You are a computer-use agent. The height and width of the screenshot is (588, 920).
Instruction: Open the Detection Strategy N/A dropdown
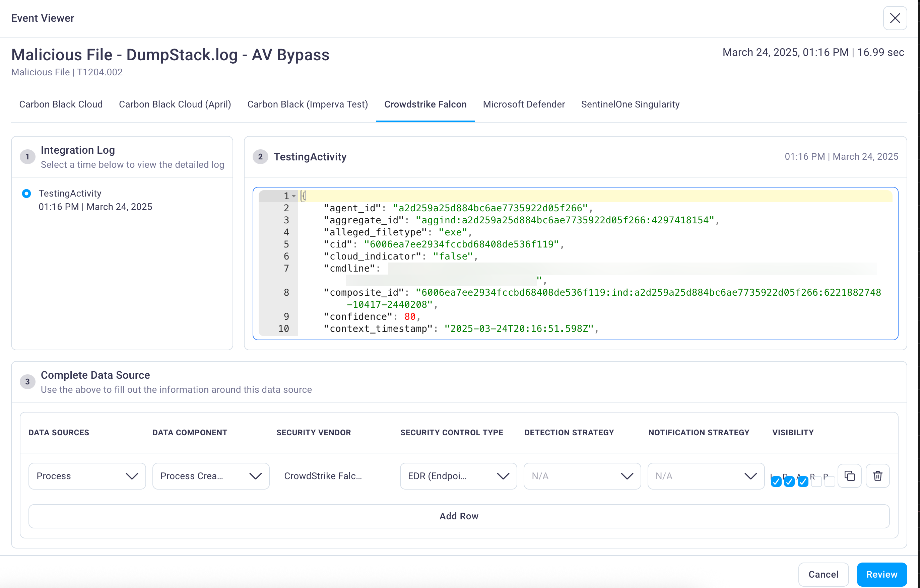[x=582, y=476]
